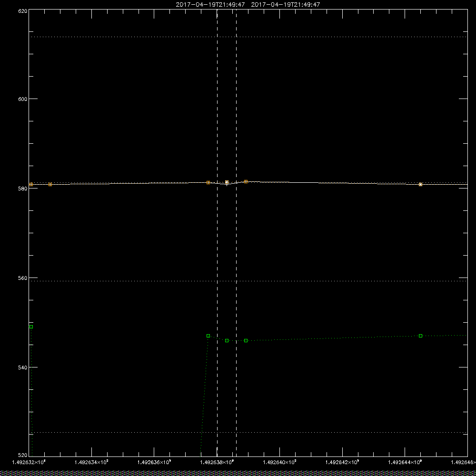Click the green square between the dashed lines
This screenshot has height=476, width=476.
227,341
